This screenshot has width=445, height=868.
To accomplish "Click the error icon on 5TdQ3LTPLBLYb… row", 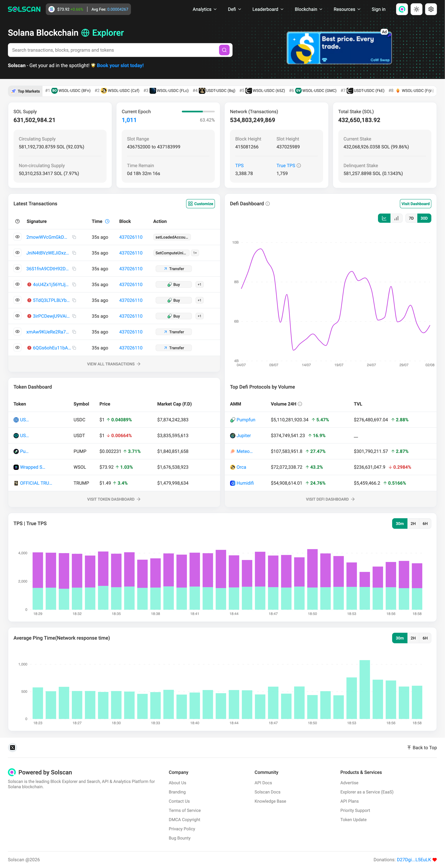I will point(29,300).
